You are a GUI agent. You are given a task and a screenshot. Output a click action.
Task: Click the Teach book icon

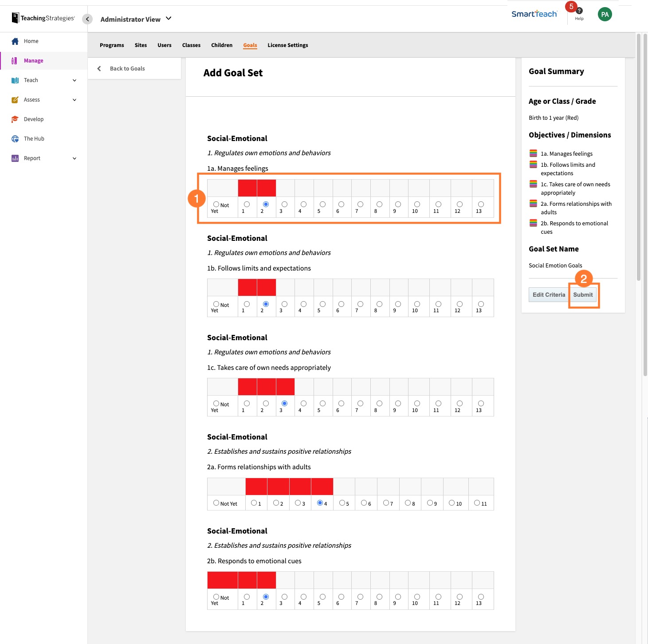coord(15,80)
